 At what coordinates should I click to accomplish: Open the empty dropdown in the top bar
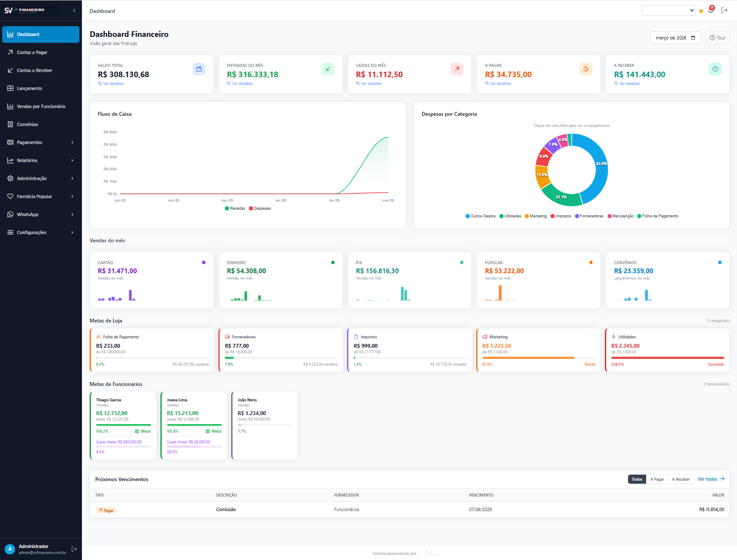point(668,10)
